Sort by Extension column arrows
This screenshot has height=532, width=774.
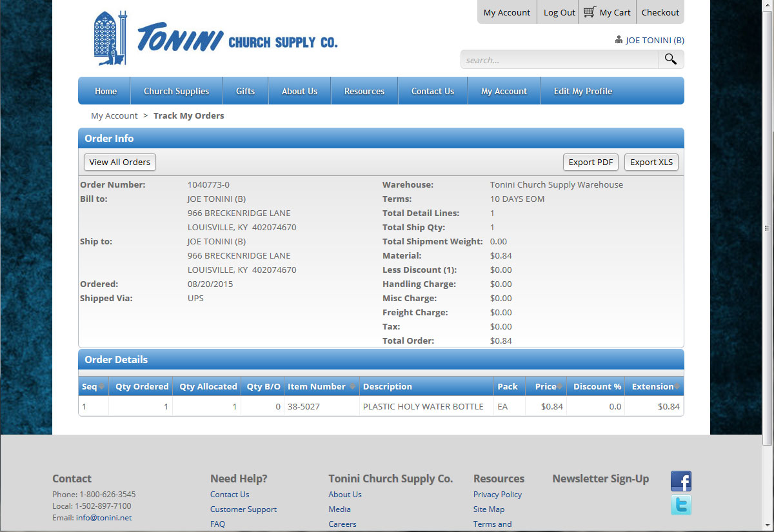[x=677, y=387]
